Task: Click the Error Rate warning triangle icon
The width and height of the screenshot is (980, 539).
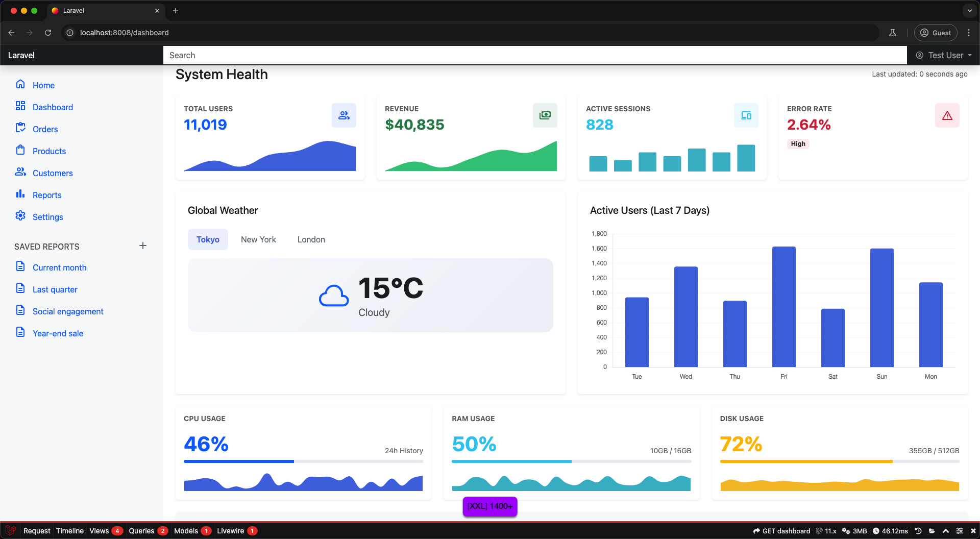Action: coord(947,115)
